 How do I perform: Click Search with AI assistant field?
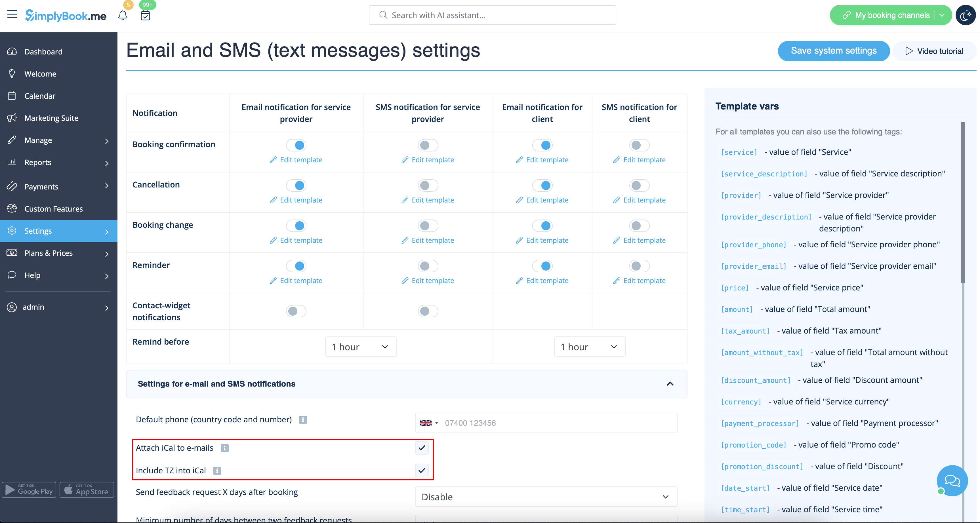[x=492, y=15]
